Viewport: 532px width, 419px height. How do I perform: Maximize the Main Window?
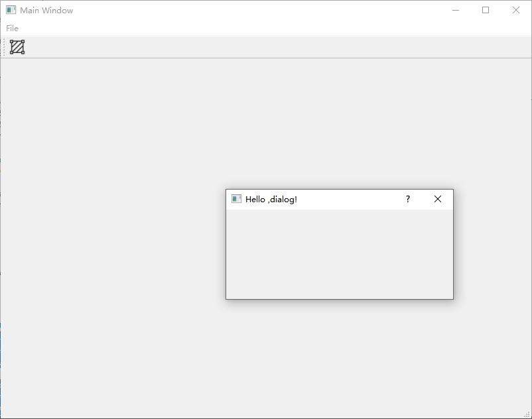pyautogui.click(x=486, y=10)
